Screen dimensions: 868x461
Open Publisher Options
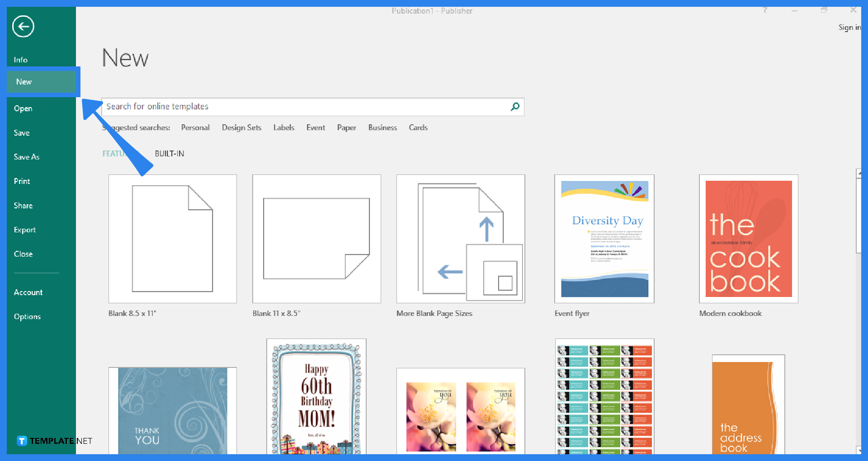[28, 316]
